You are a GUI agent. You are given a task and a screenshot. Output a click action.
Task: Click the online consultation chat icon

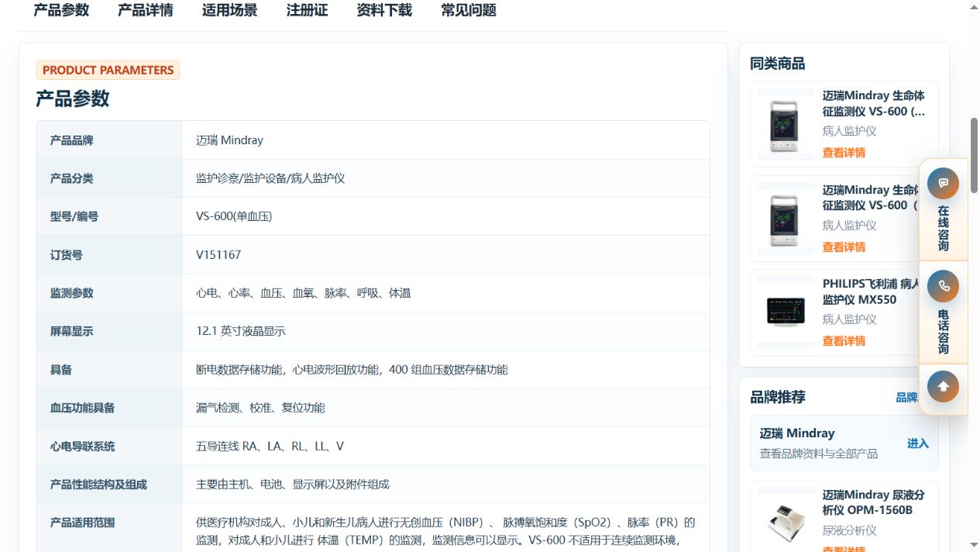click(x=943, y=184)
